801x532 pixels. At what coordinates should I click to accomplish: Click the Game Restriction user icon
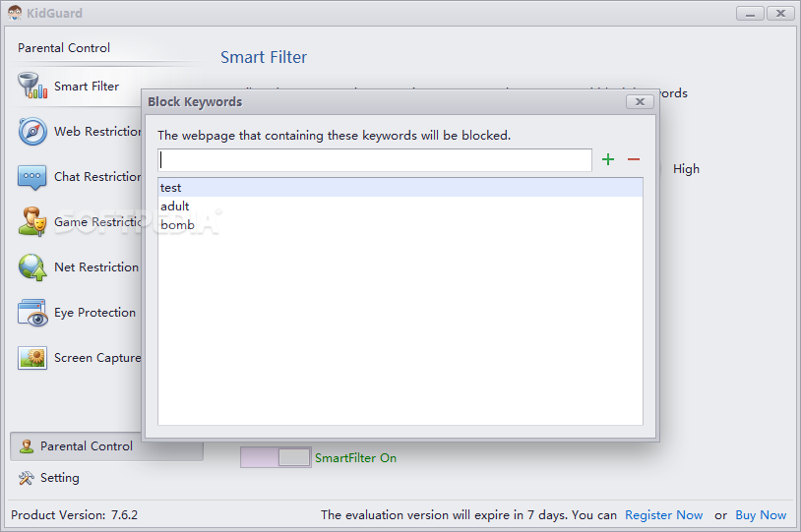click(x=32, y=221)
